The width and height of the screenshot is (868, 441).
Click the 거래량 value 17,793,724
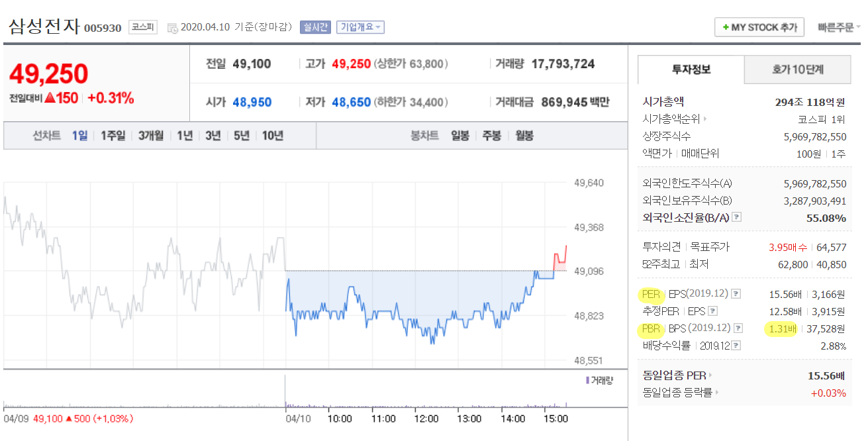point(563,64)
